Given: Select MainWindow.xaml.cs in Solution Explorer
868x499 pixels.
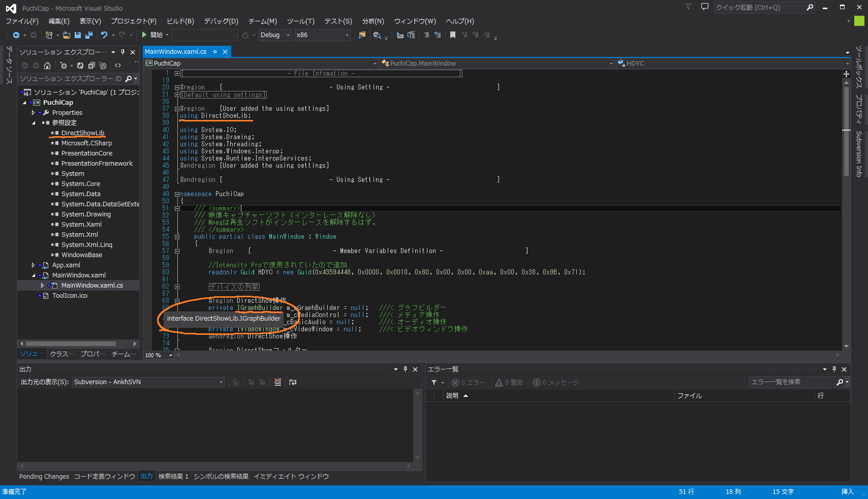Looking at the screenshot, I should [92, 286].
